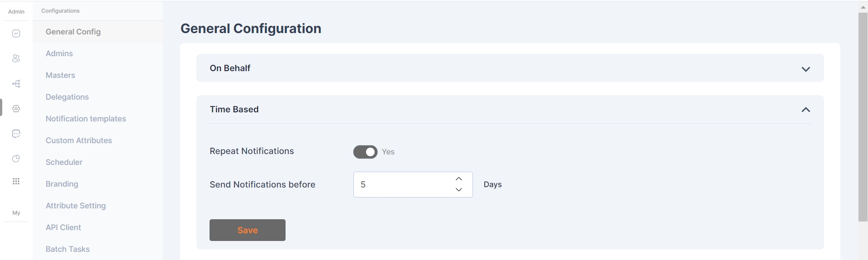Click the vertical page scrollbar
Screen dimensions: 868x260
pyautogui.click(x=863, y=118)
